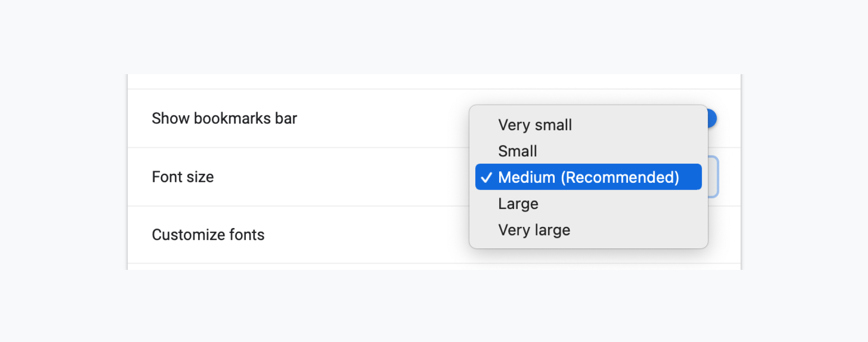Toggle the Show bookmarks bar switch
Image resolution: width=868 pixels, height=342 pixels.
click(712, 119)
